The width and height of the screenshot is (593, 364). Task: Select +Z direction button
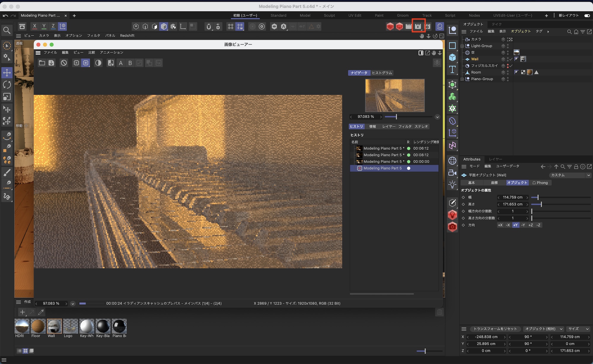[x=530, y=225]
